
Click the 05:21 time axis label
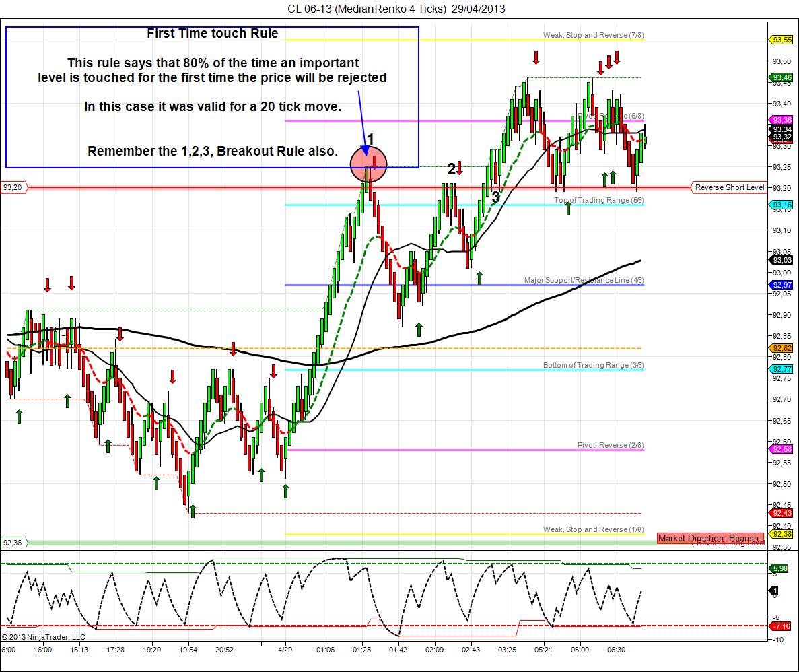click(x=543, y=650)
